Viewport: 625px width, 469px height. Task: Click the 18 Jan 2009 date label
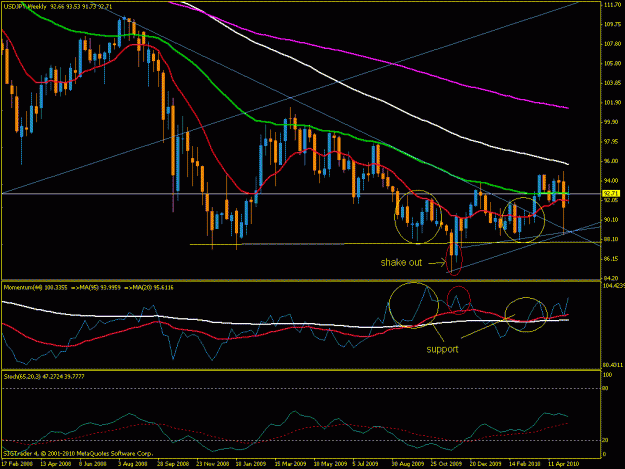pos(251,464)
